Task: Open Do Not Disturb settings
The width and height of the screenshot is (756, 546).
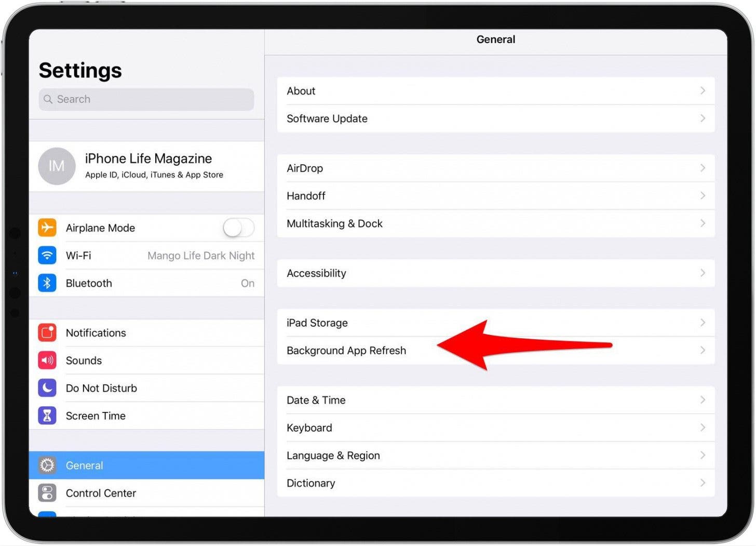Action: [146, 388]
